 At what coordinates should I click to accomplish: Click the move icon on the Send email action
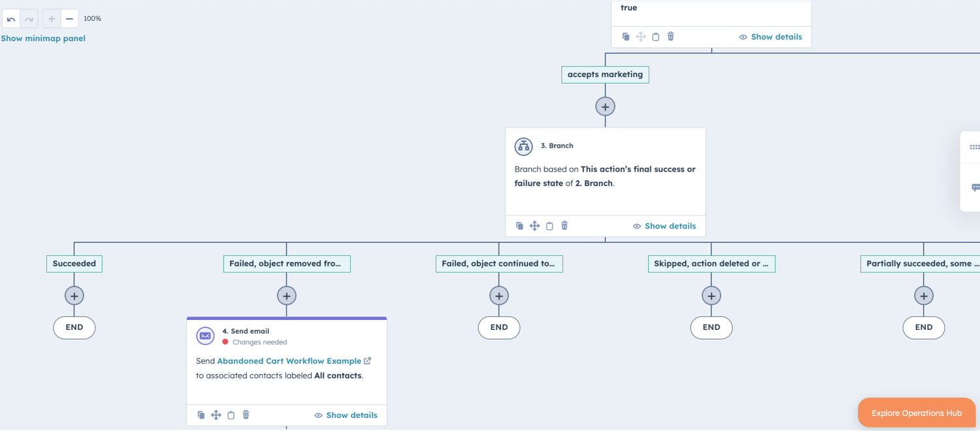[216, 415]
